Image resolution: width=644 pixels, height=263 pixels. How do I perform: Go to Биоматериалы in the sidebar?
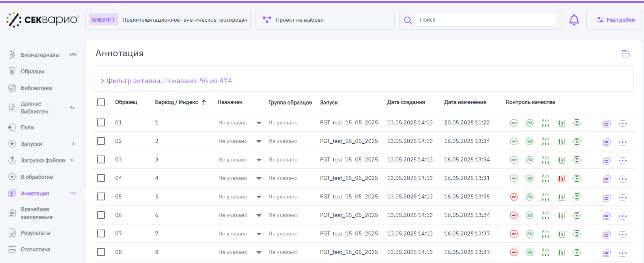40,55
